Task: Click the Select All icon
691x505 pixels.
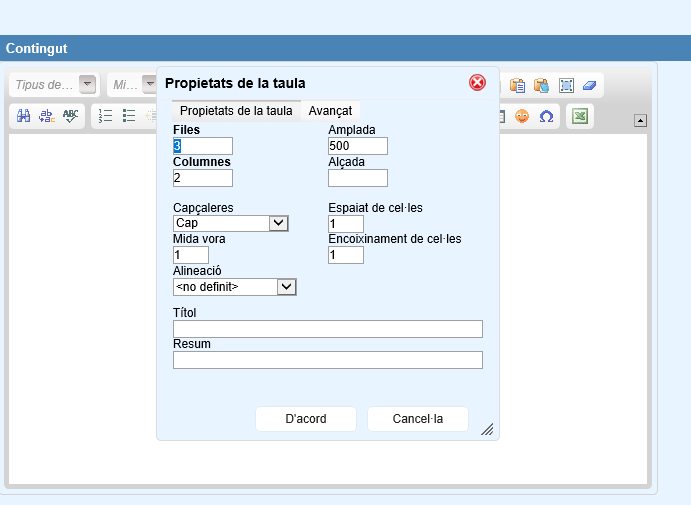Action: (566, 85)
